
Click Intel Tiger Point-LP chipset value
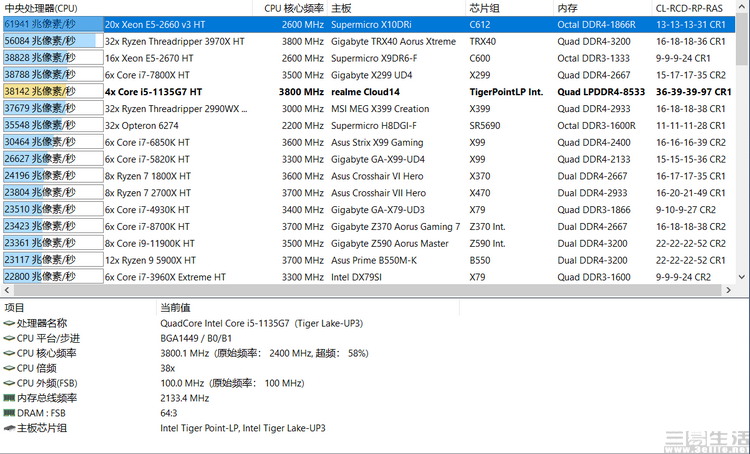point(243,428)
